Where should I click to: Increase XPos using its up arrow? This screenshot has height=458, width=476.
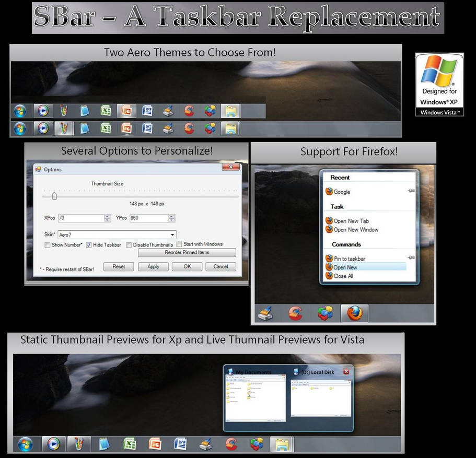click(x=107, y=216)
